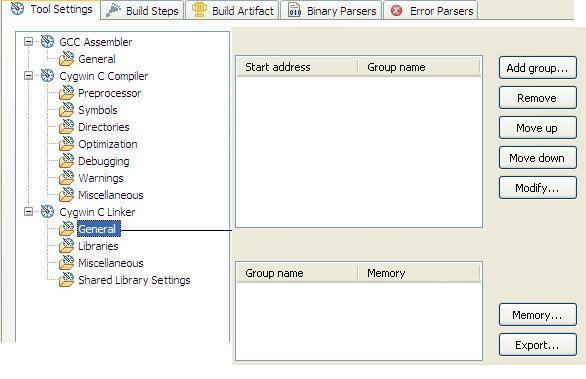Switch to the Binary Parsers tab
The height and width of the screenshot is (379, 586).
(331, 10)
